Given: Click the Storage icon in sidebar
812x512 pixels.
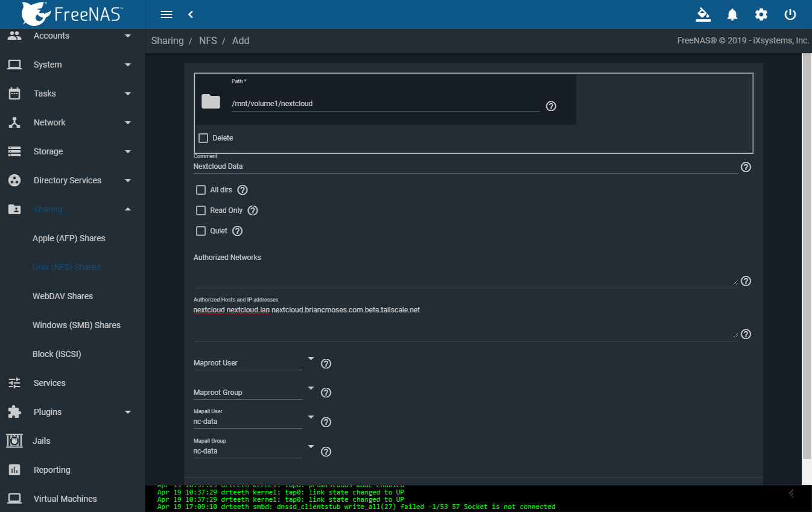Looking at the screenshot, I should pos(14,151).
